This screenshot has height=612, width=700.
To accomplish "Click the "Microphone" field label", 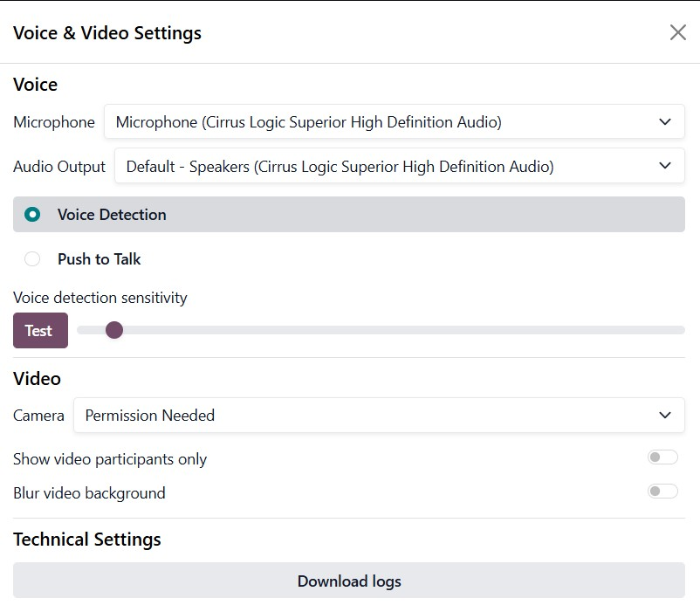I will (54, 122).
